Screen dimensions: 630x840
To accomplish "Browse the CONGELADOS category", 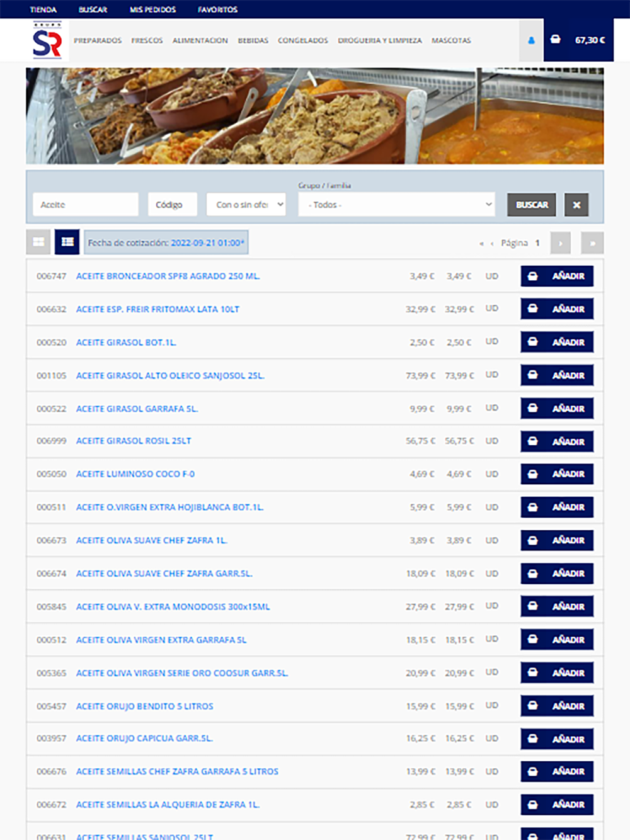I will tap(303, 40).
